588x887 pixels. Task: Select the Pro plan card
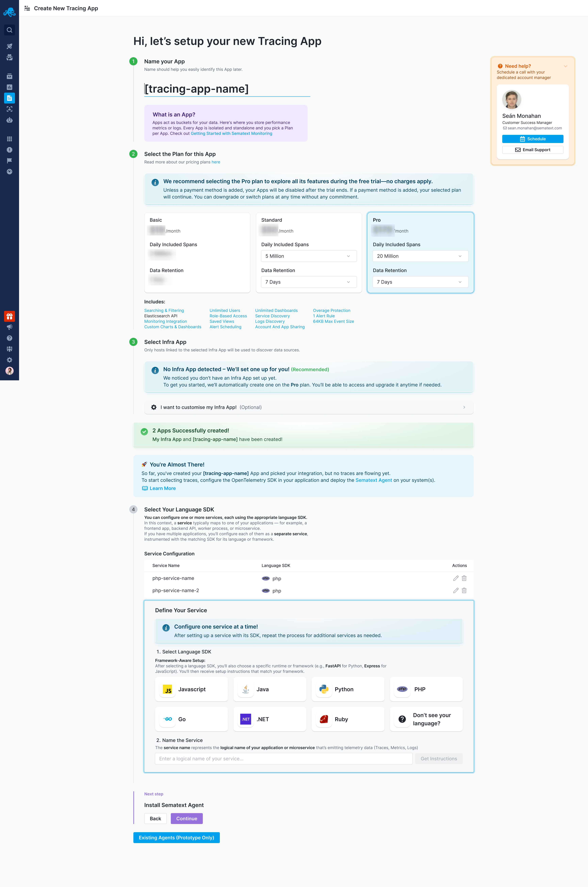point(420,252)
